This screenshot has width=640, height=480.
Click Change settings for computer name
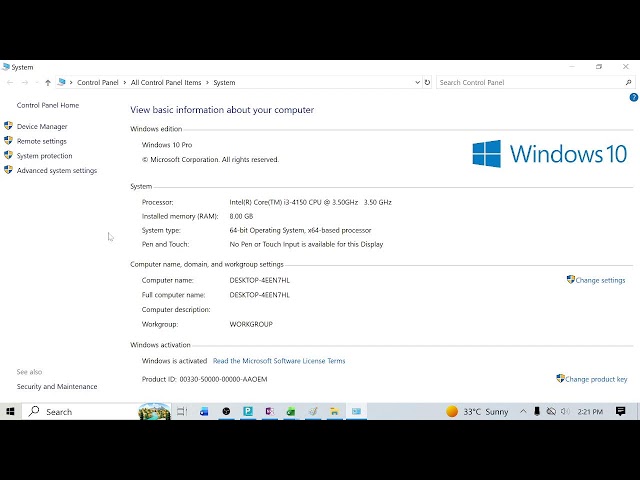(600, 280)
